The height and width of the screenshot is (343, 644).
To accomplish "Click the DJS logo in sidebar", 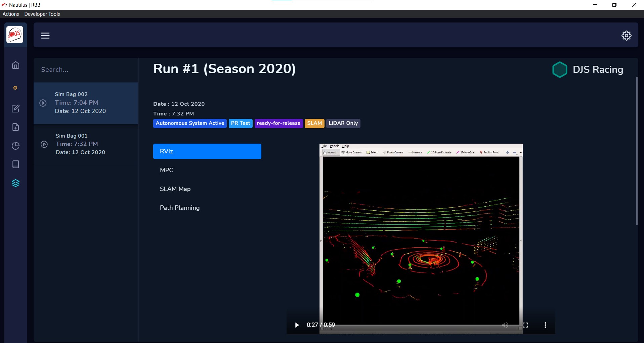I will pyautogui.click(x=15, y=35).
